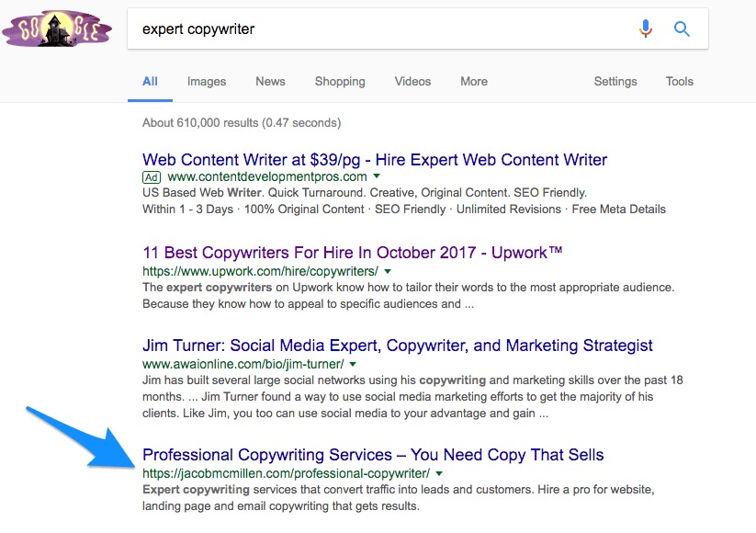Expand the dropdown arrow beside awaionline.com URL

tap(353, 364)
